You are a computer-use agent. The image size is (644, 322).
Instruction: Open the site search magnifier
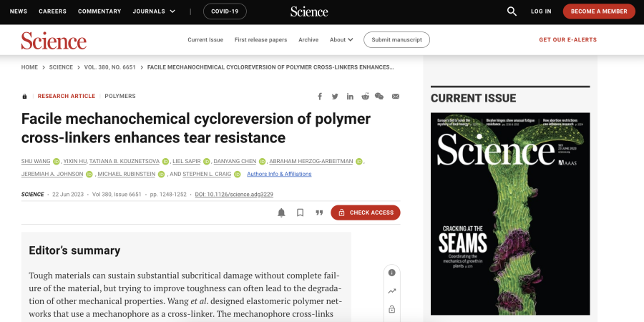click(x=512, y=11)
